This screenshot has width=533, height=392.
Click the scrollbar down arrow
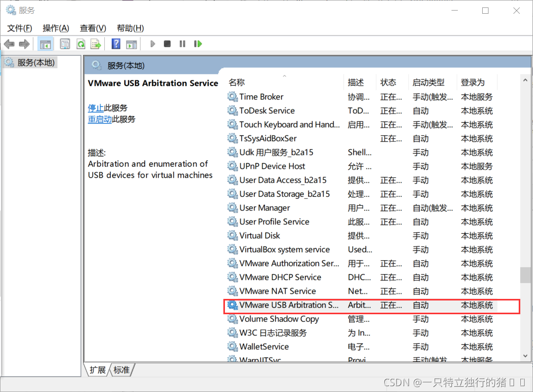tap(525, 356)
